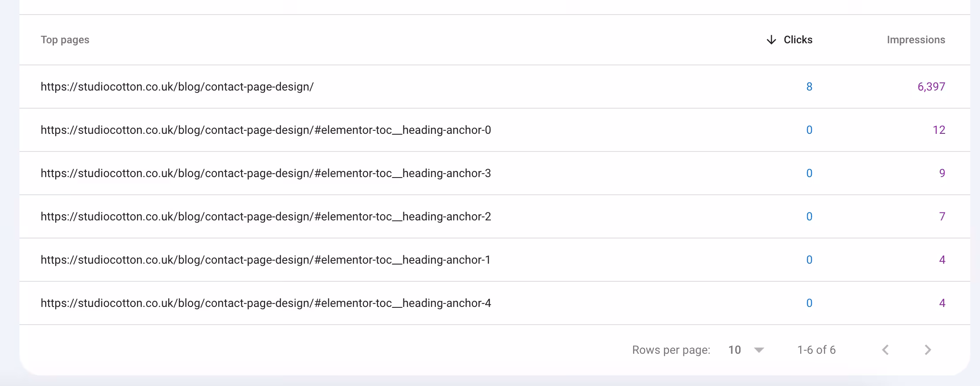This screenshot has height=386, width=980.
Task: Click the 1-6 of 6 pagination text
Action: click(x=816, y=350)
